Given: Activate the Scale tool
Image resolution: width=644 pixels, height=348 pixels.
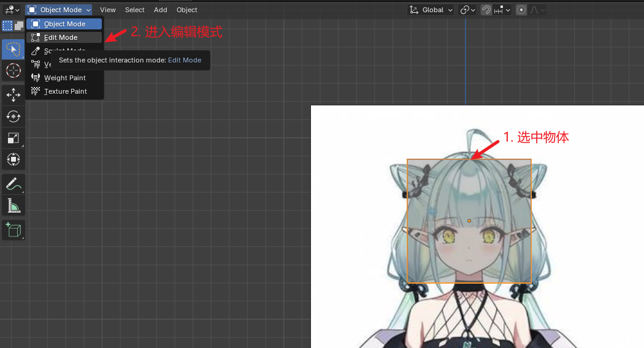Looking at the screenshot, I should click(x=13, y=138).
